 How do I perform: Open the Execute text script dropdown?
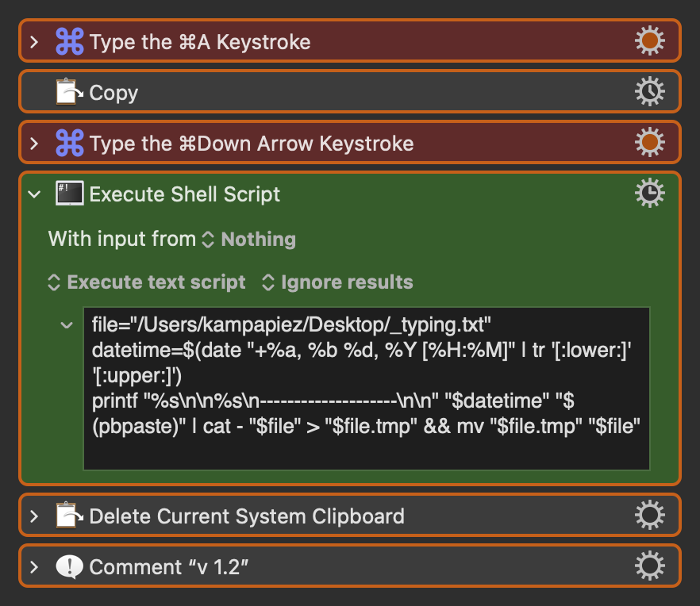click(x=148, y=282)
